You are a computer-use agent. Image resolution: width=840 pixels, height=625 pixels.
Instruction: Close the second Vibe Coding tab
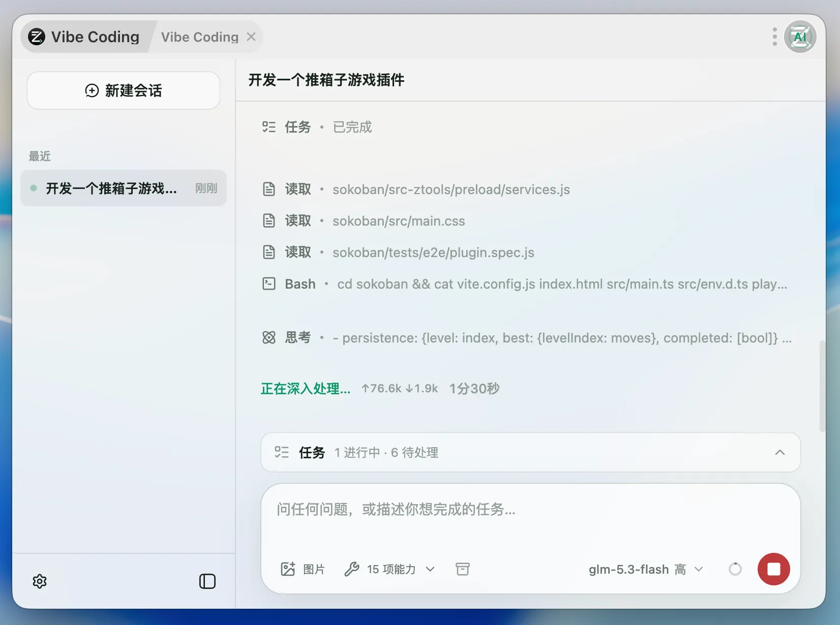pos(251,37)
